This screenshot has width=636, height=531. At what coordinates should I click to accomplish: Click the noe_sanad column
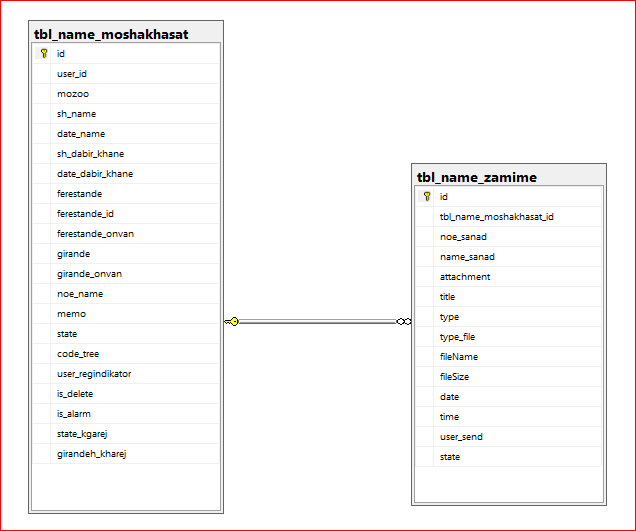click(x=509, y=236)
